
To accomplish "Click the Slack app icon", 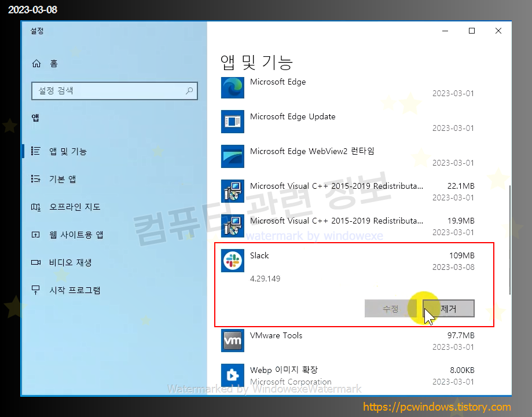I will point(232,261).
